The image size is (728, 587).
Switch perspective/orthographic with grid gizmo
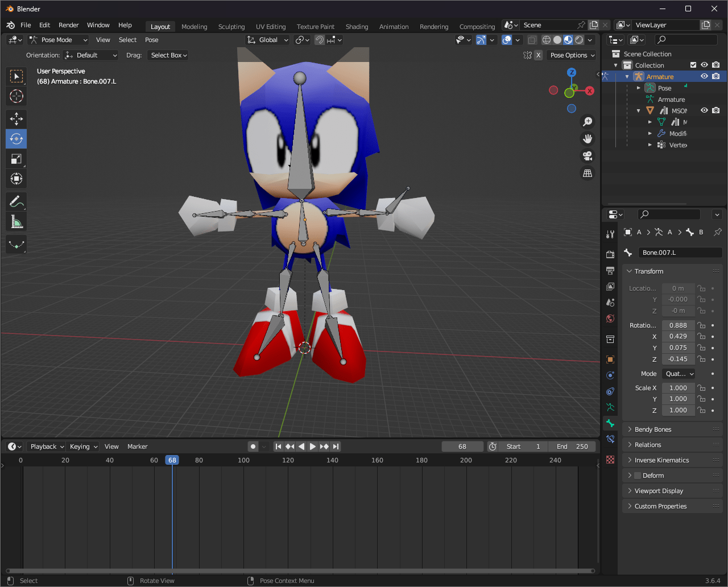[588, 173]
